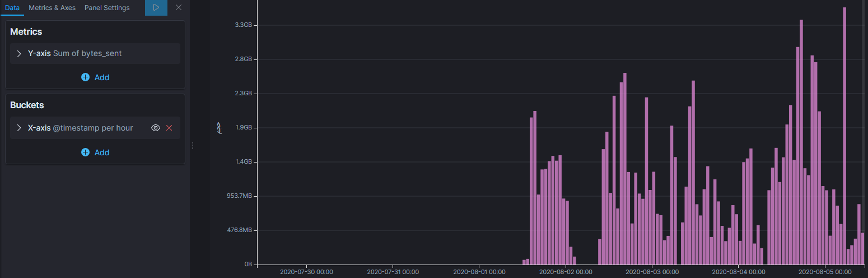Click the tallest bar in the chart

844,136
